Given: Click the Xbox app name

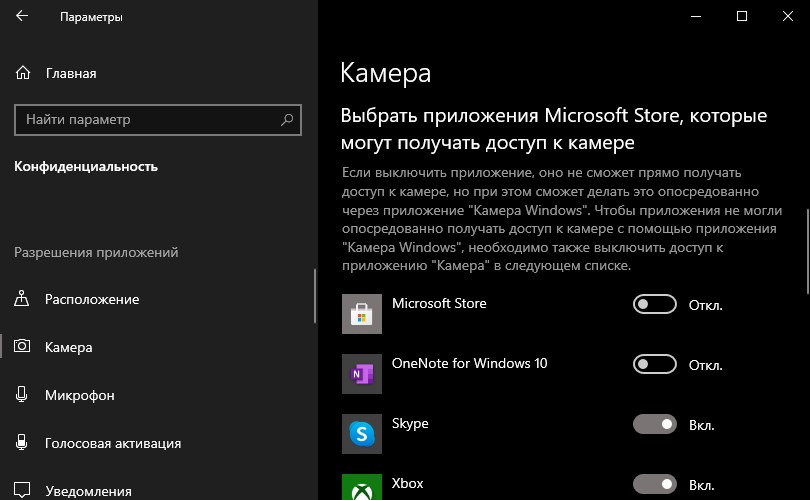Looking at the screenshot, I should click(408, 483).
